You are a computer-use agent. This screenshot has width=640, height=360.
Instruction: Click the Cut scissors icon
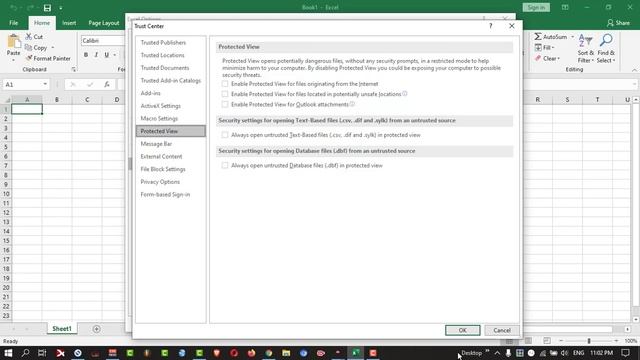29,37
